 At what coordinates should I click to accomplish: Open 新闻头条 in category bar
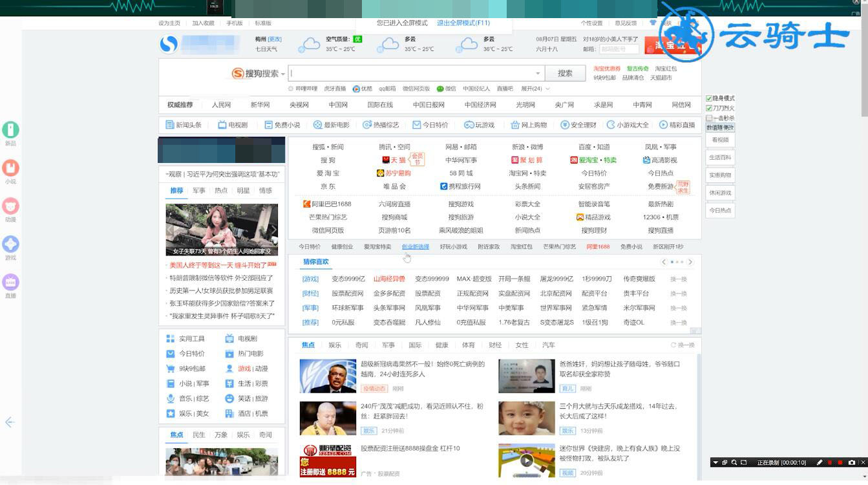pos(184,125)
